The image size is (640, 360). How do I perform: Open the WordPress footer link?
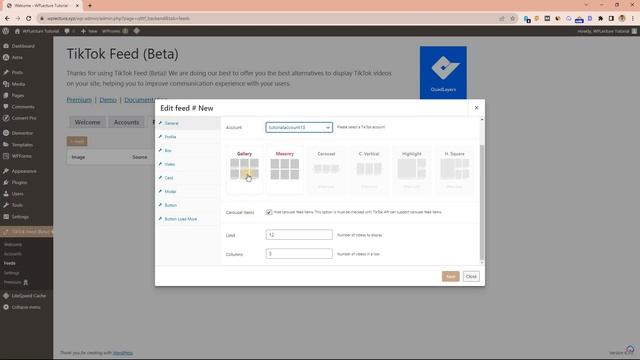123,353
